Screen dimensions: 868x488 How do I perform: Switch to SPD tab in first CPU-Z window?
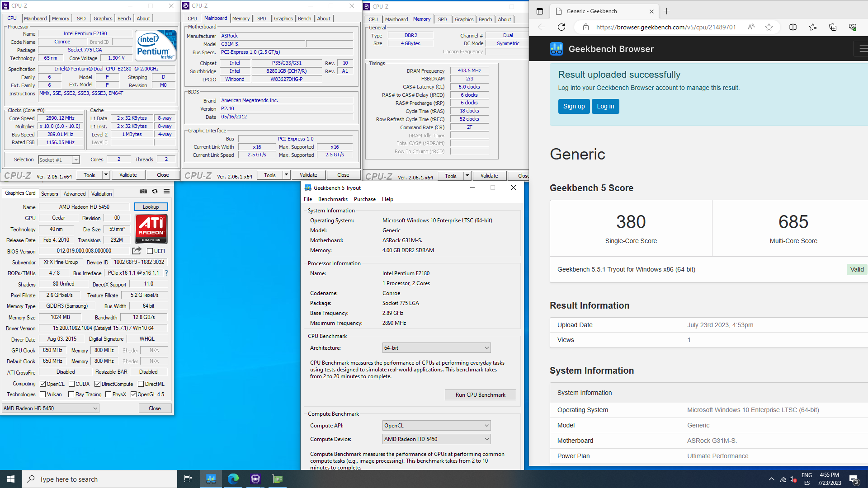(81, 19)
